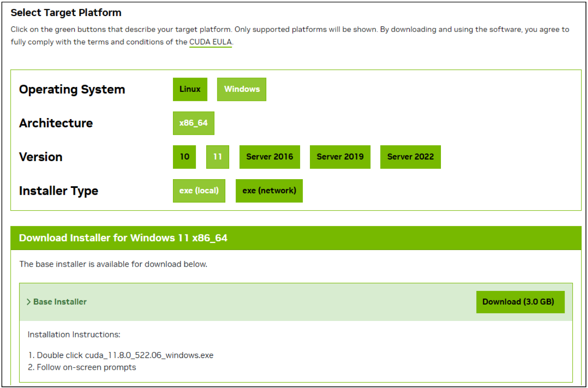Click 'The base installer is available' text
This screenshot has height=388, width=588.
pyautogui.click(x=113, y=264)
